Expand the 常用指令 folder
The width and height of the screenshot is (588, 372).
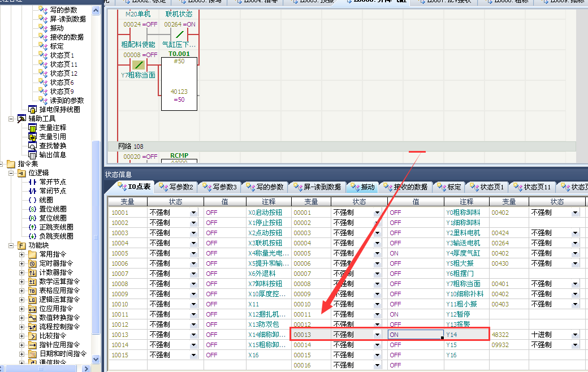click(x=21, y=254)
